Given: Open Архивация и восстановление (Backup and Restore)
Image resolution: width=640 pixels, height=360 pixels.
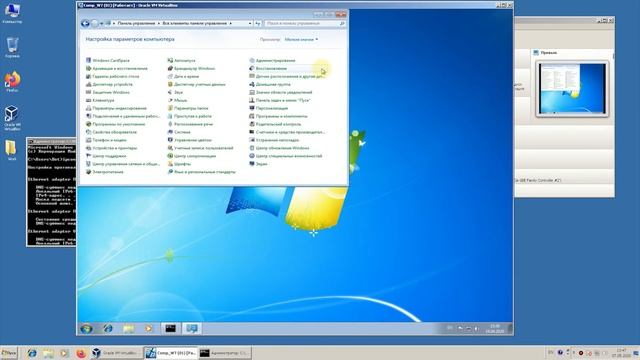Looking at the screenshot, I should (117, 69).
